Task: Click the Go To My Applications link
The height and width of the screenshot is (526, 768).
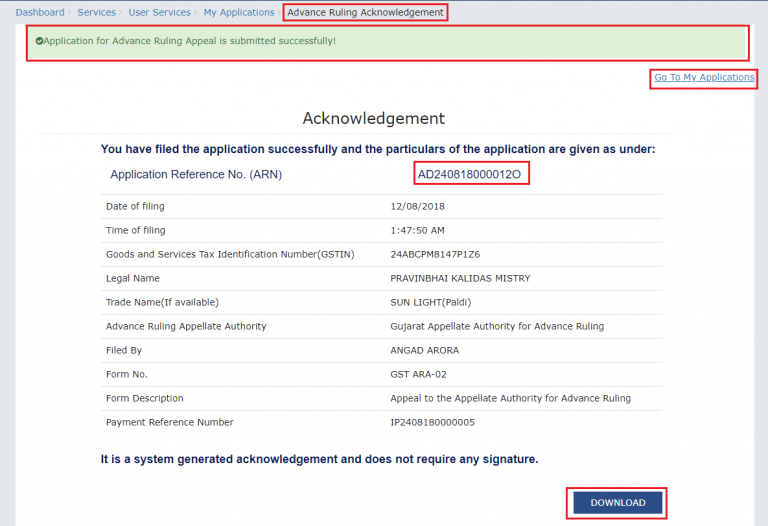Action: (x=704, y=77)
